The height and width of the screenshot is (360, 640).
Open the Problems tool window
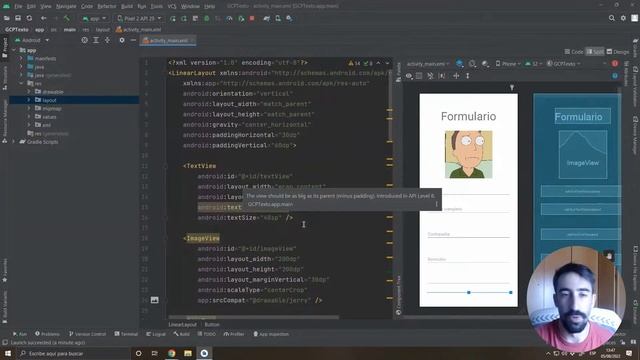[47, 334]
